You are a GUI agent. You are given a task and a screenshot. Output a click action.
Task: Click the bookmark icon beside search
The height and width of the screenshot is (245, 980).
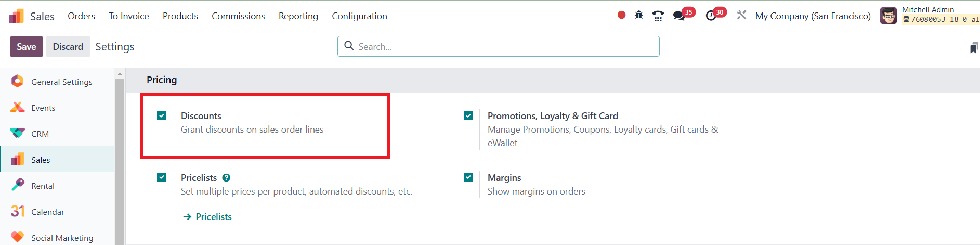(x=974, y=48)
